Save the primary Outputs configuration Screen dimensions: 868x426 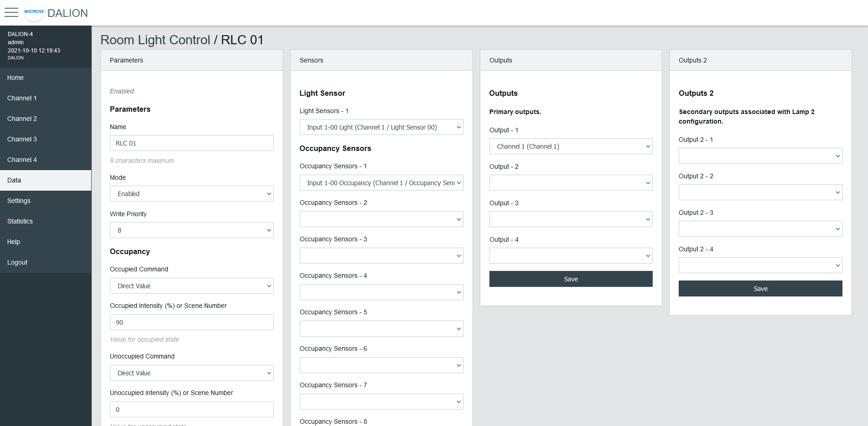[x=571, y=279]
